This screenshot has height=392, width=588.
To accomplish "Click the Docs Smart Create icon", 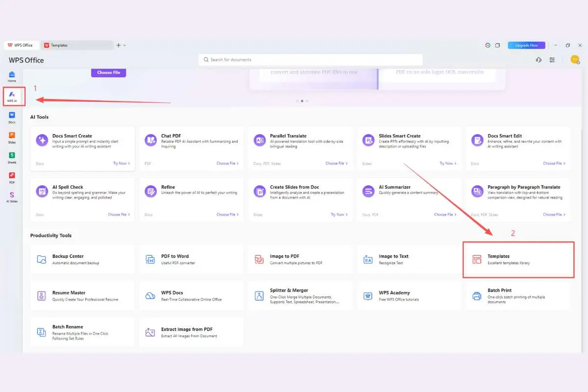I will click(42, 140).
